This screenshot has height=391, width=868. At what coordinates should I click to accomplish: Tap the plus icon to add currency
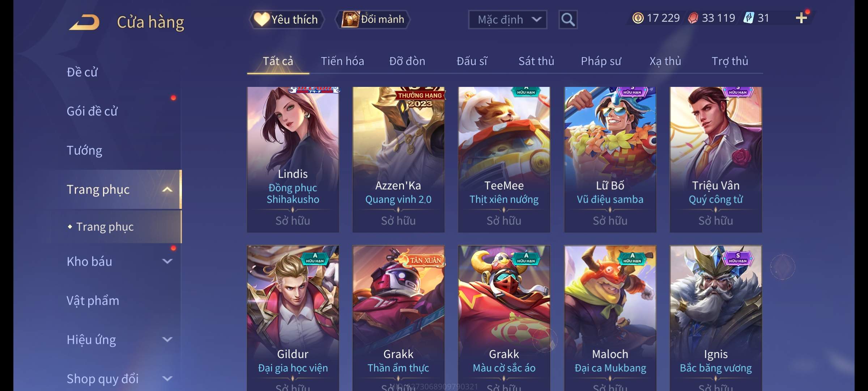(x=801, y=18)
